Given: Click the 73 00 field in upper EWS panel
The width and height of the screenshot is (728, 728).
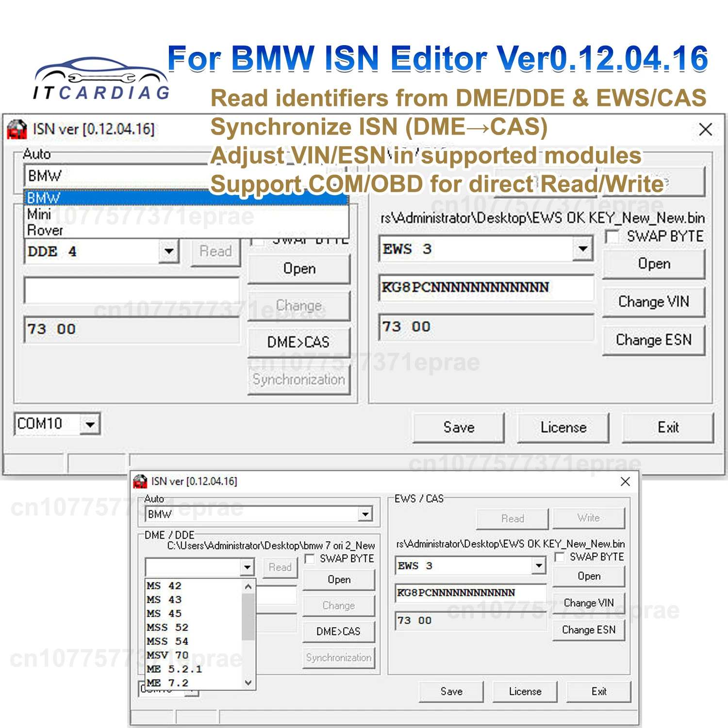Looking at the screenshot, I should (x=486, y=327).
